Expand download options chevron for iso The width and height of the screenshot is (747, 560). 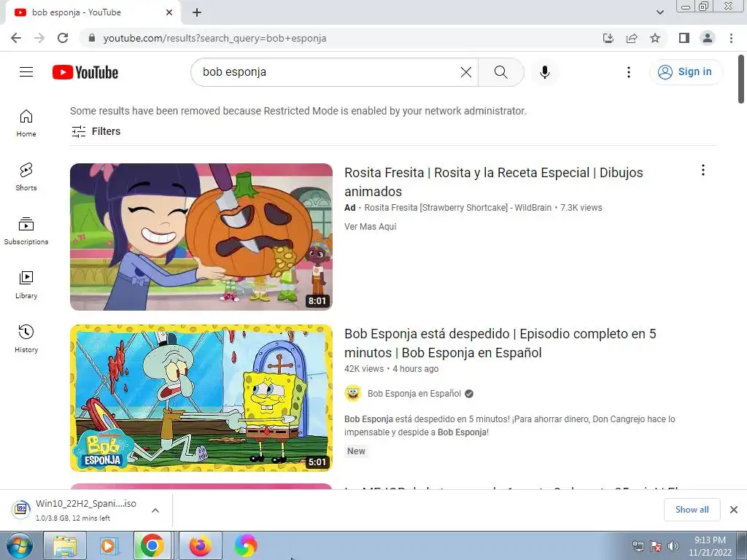pyautogui.click(x=155, y=510)
